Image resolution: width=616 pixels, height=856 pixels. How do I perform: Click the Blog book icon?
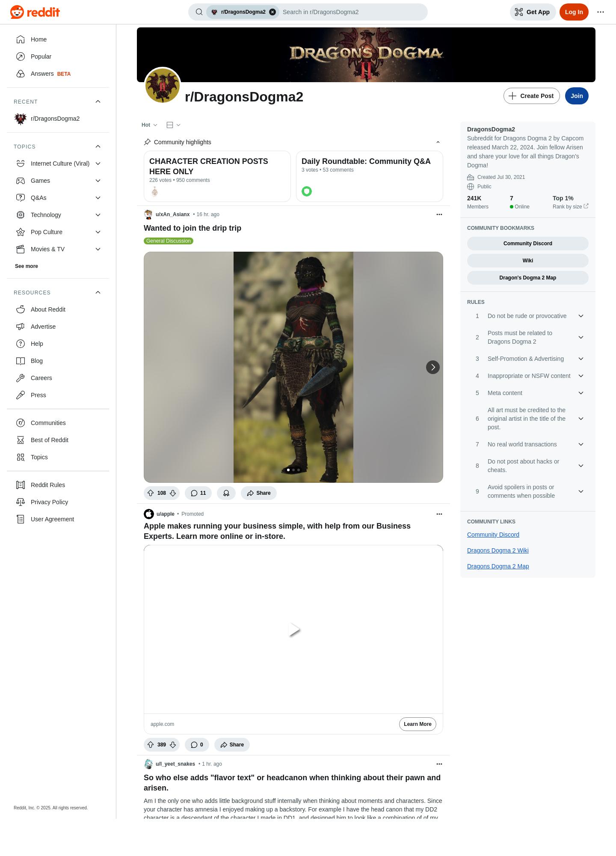tap(21, 361)
